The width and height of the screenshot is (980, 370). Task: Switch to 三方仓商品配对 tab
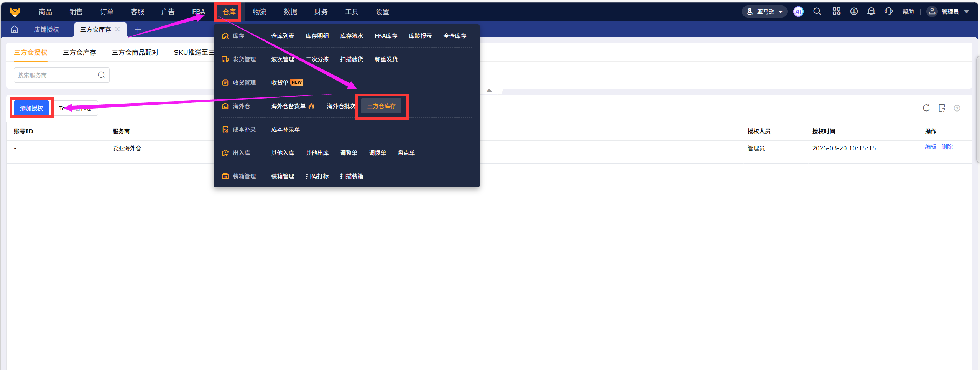pyautogui.click(x=135, y=53)
